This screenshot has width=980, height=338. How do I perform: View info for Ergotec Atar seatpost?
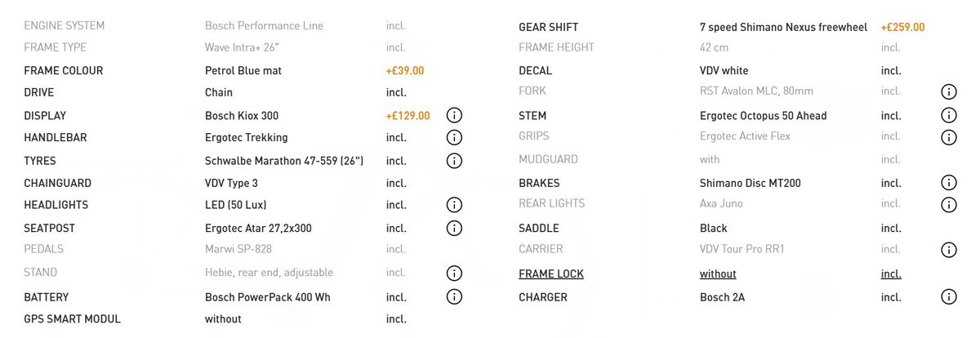click(x=454, y=229)
